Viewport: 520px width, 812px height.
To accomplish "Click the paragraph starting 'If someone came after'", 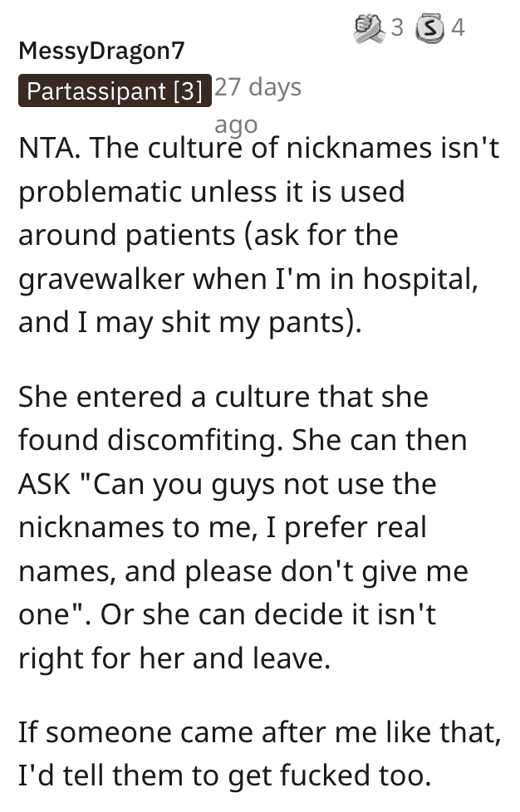I will 260,755.
